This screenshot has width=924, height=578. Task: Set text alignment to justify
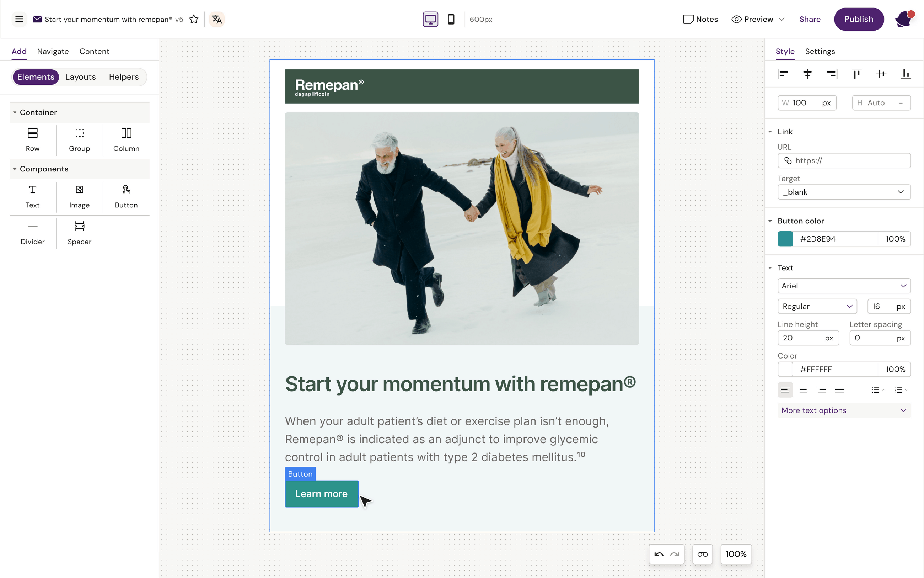(839, 389)
